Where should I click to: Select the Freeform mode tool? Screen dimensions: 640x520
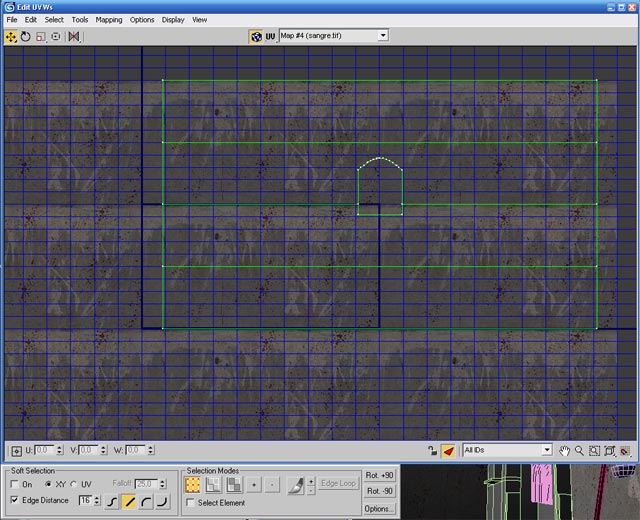click(x=56, y=37)
